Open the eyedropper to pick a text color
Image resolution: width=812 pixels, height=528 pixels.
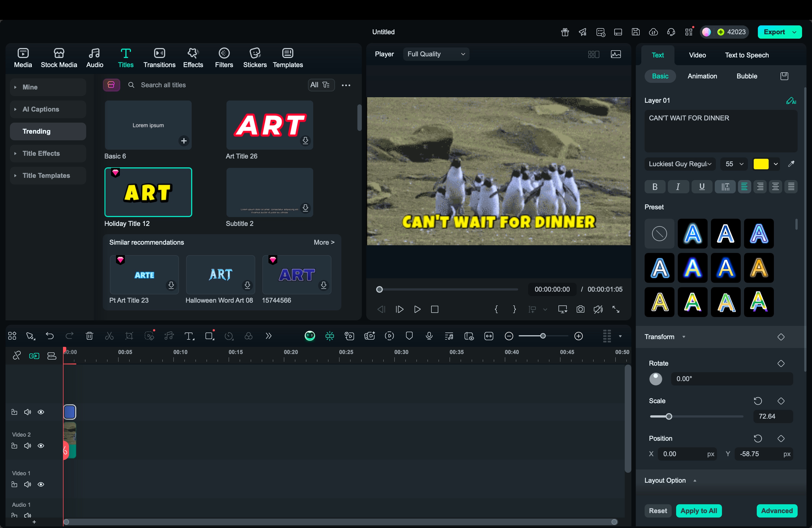pyautogui.click(x=792, y=164)
